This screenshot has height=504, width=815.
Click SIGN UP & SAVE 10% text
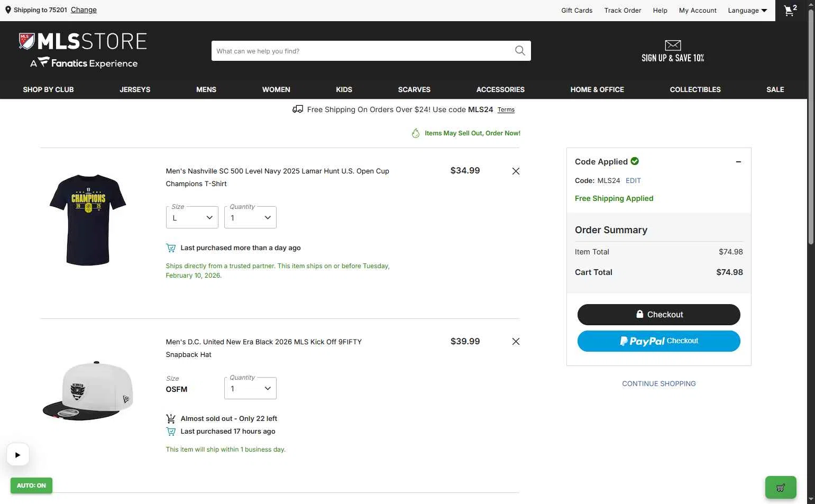pyautogui.click(x=673, y=58)
